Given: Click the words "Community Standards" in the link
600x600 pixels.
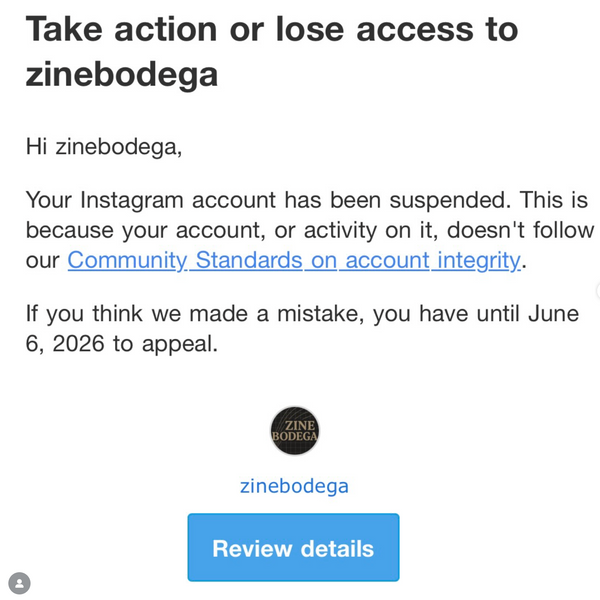Looking at the screenshot, I should click(184, 261).
